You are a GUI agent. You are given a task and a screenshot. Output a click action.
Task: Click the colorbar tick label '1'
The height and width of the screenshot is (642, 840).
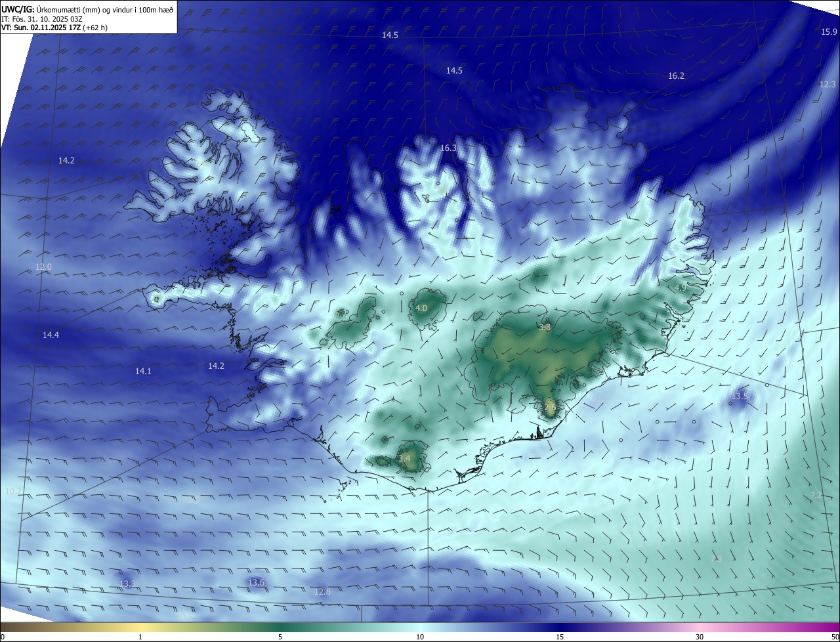tap(140, 637)
